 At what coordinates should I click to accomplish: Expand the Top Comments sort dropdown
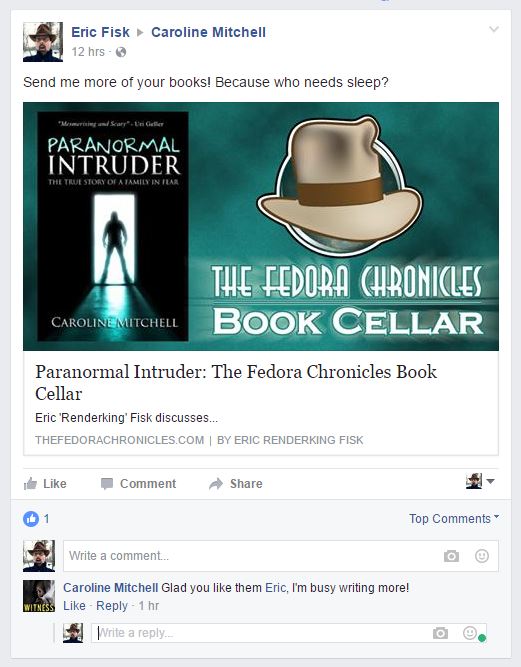[454, 519]
